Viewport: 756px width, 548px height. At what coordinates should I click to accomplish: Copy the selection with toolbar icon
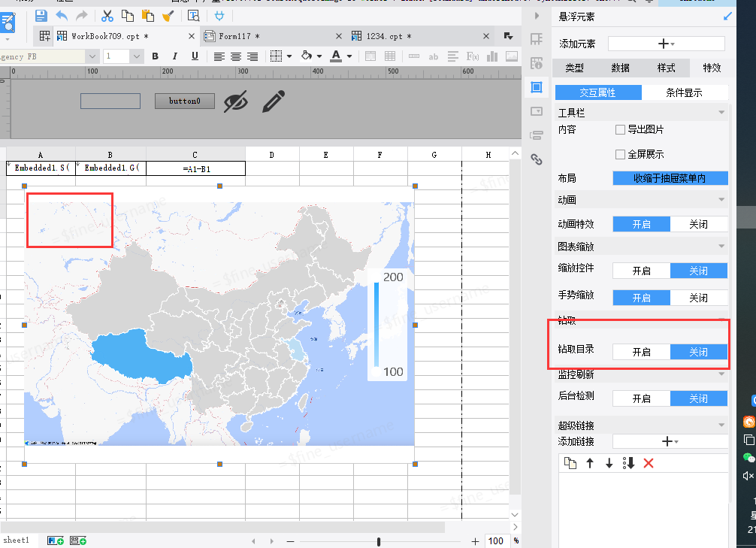click(127, 16)
